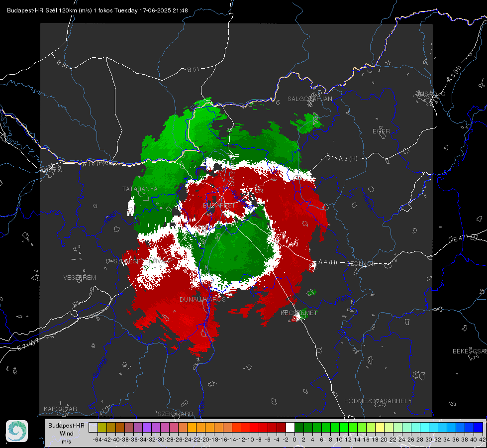Click the BÉKÉSCSABA city label
The width and height of the screenshot is (487, 448).
click(x=470, y=351)
